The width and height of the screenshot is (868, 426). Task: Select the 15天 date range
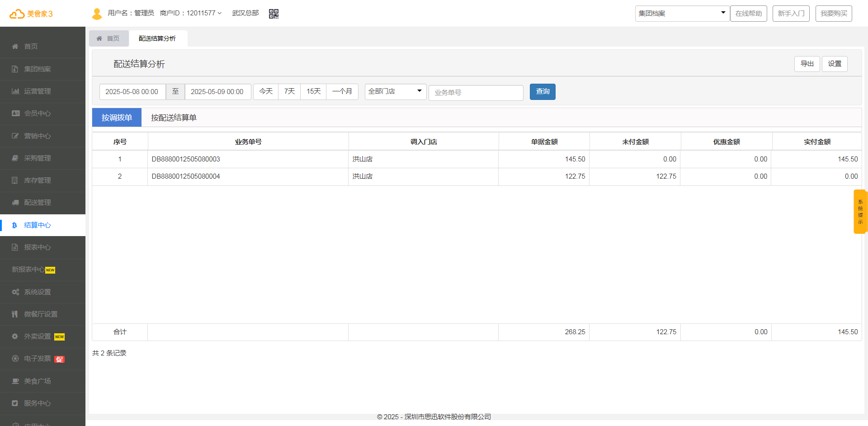coord(313,92)
